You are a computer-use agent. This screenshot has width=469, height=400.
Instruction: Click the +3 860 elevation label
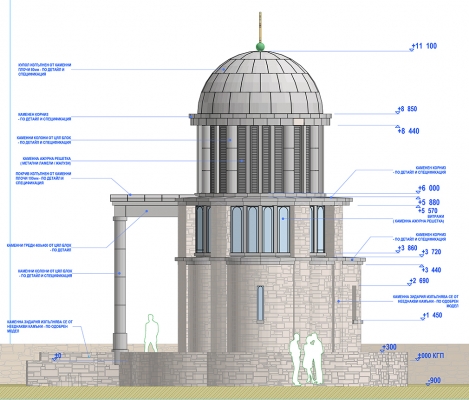407,248
